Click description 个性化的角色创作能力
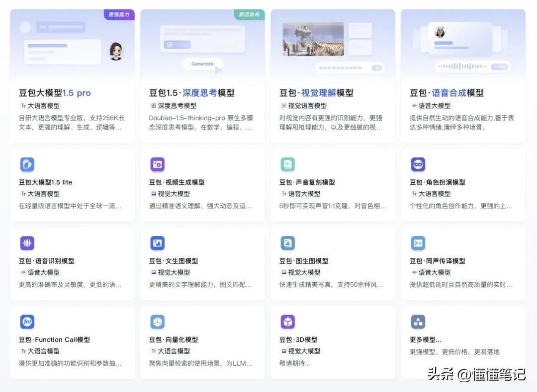The image size is (537, 392). (461, 206)
